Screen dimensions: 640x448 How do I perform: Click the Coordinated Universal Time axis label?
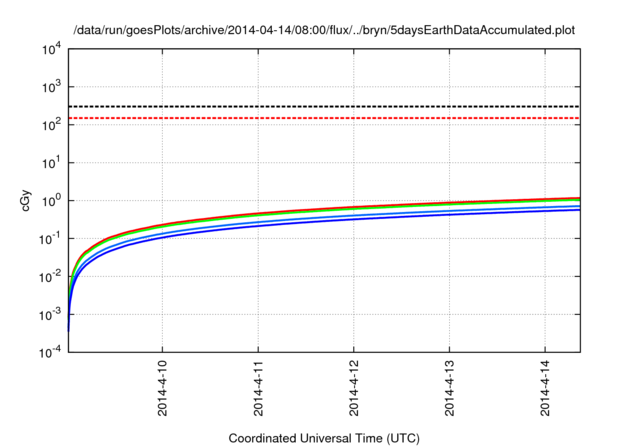[324, 439]
